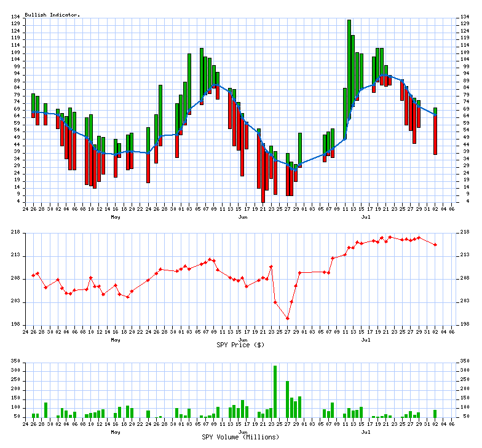Click the 'Jul' label below the volume chart
Viewport: 482px width, 448px height.
366,432
